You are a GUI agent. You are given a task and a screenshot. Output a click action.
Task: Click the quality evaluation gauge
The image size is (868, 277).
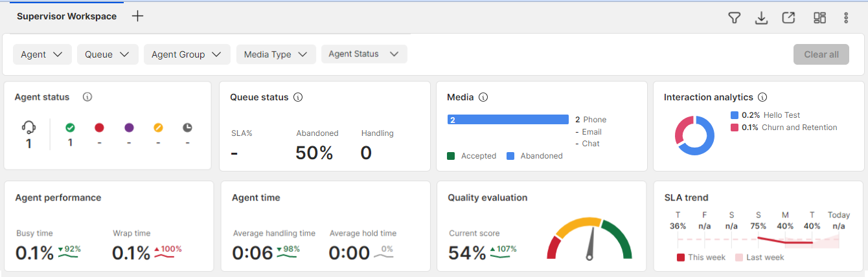[x=589, y=239]
